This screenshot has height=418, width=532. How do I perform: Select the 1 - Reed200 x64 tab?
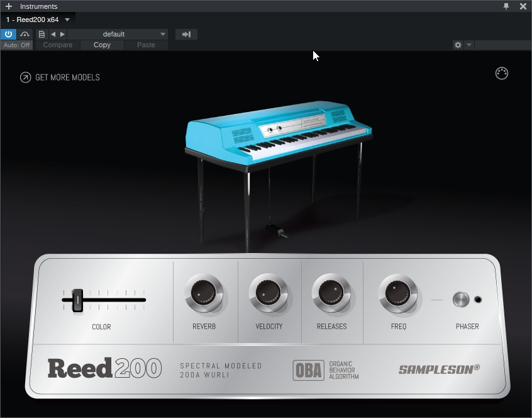click(33, 20)
